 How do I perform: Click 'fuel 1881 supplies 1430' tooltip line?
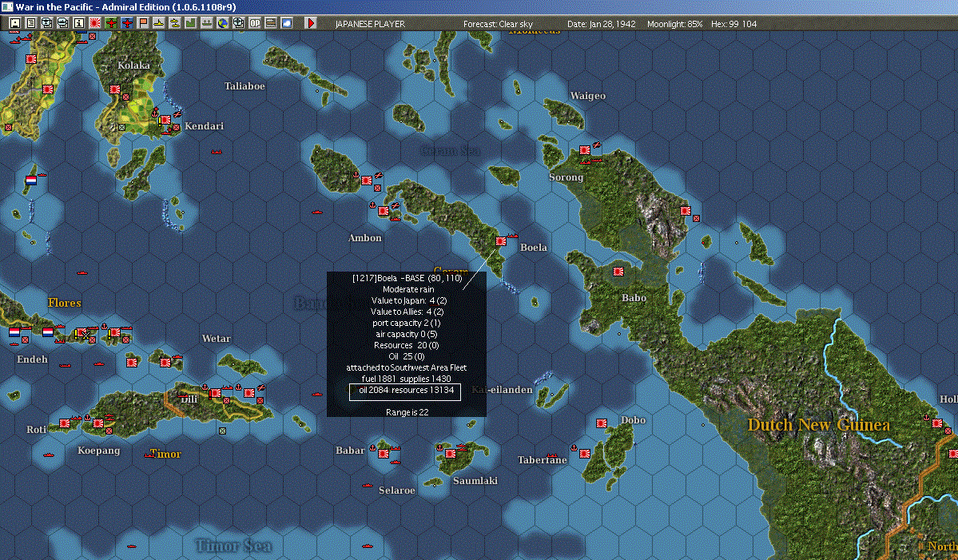[x=407, y=379]
